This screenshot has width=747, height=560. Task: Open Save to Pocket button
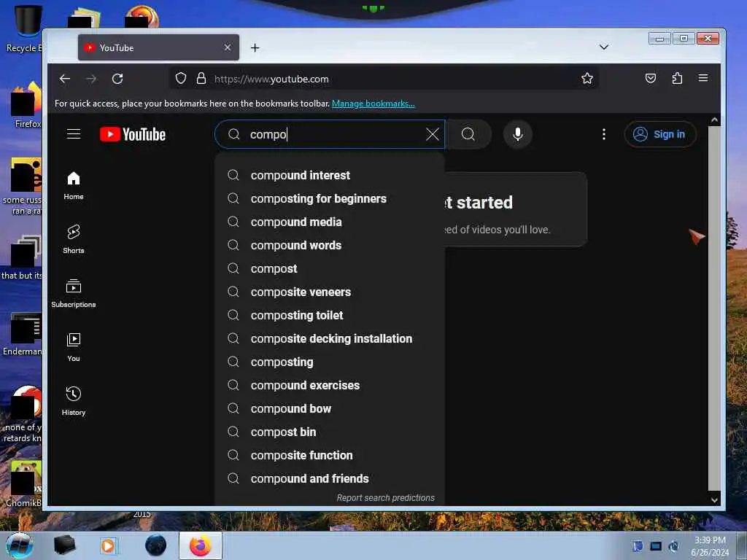650,78
